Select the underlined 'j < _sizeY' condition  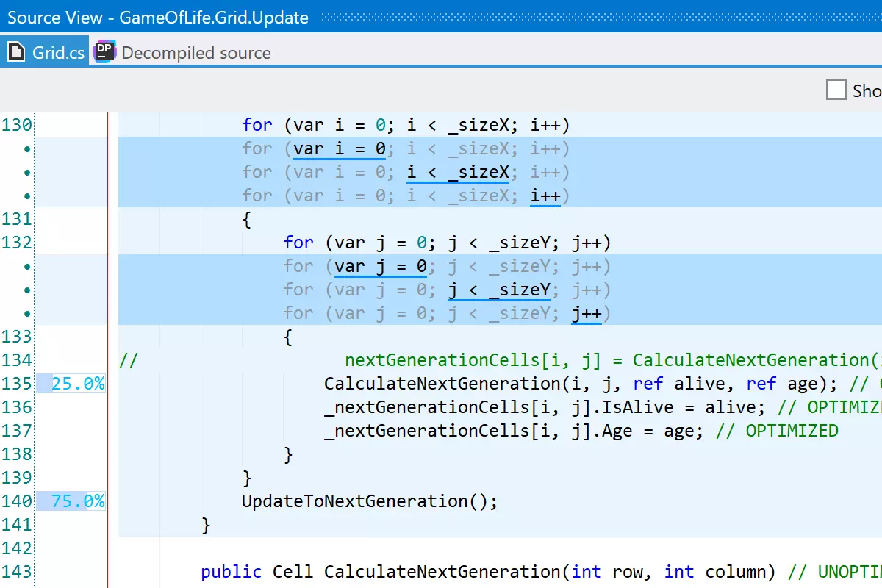(x=499, y=290)
